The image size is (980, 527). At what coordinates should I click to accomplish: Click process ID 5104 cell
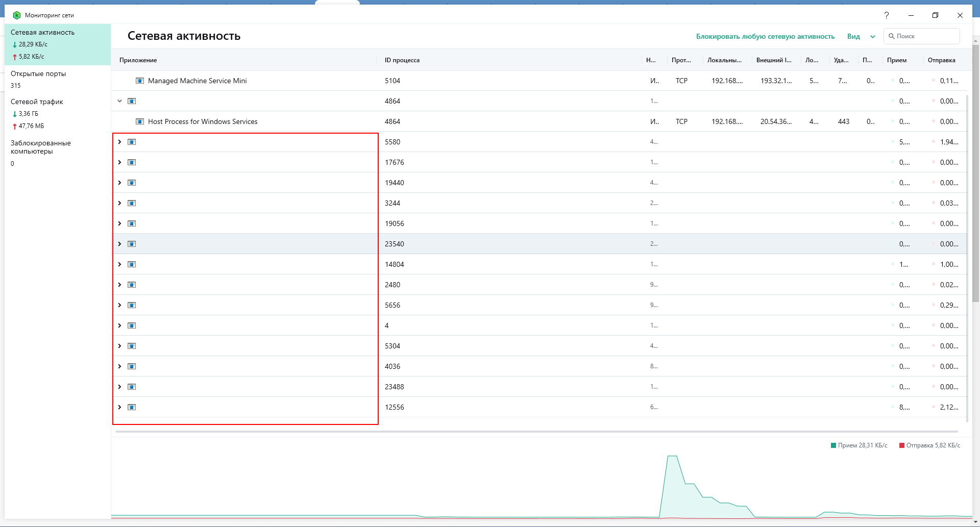(393, 81)
